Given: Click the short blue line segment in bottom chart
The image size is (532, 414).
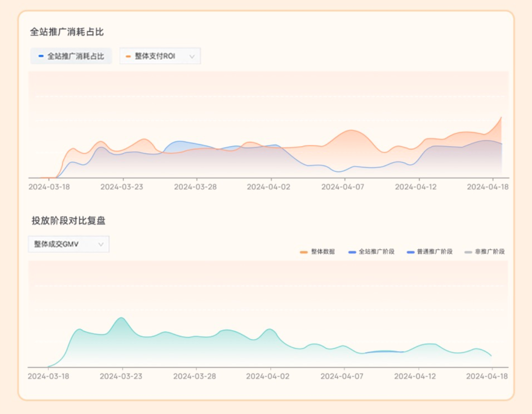Looking at the screenshot, I should 384,351.
